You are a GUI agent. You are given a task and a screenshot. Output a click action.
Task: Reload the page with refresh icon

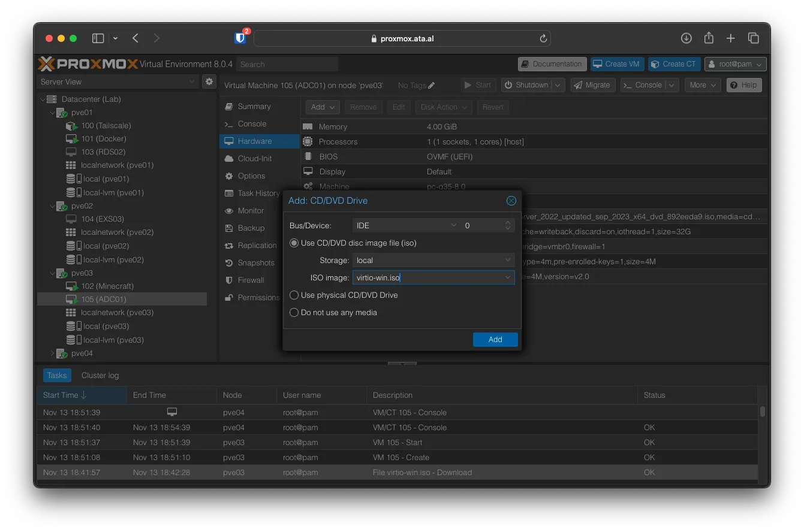543,38
